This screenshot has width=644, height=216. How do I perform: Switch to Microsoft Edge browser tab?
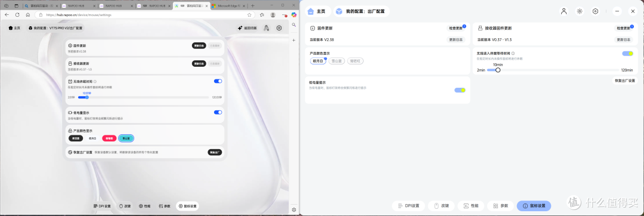[x=228, y=6]
